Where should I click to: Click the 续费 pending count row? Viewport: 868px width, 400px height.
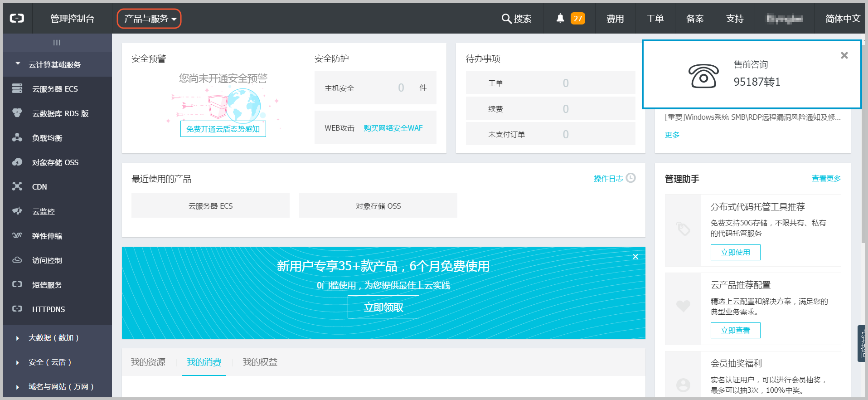550,108
